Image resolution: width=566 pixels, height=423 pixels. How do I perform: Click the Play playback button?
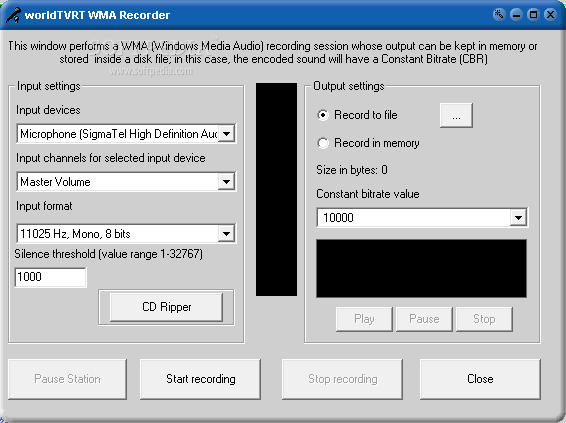click(x=364, y=319)
